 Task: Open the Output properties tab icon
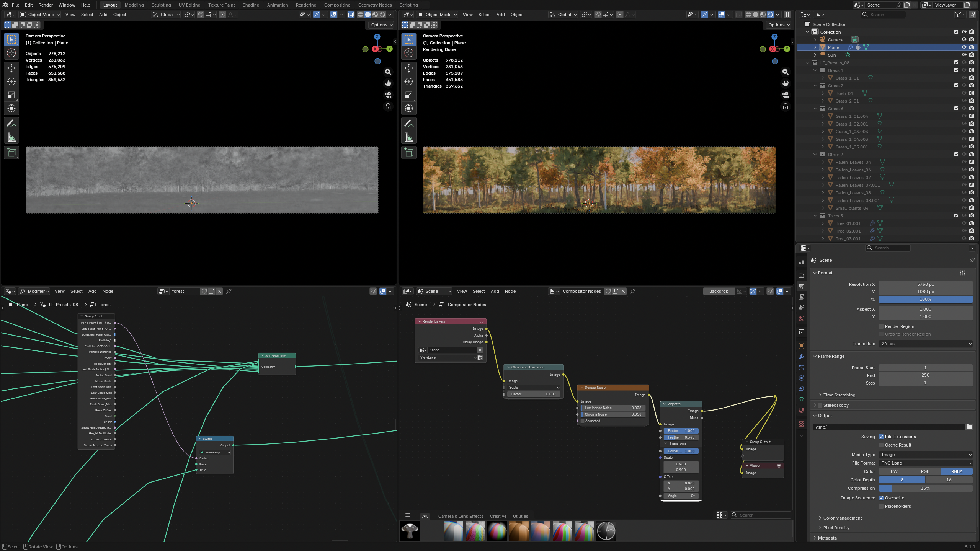(x=802, y=286)
